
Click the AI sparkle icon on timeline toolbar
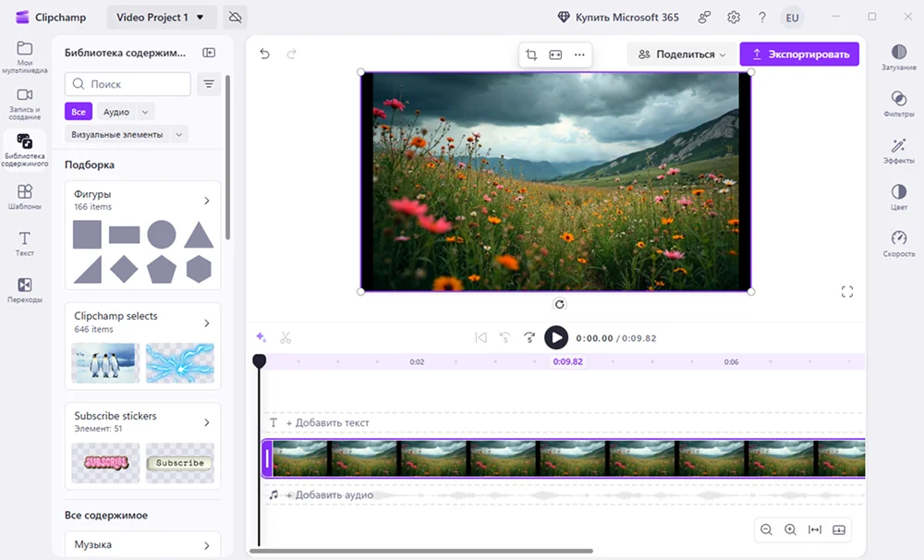point(261,337)
